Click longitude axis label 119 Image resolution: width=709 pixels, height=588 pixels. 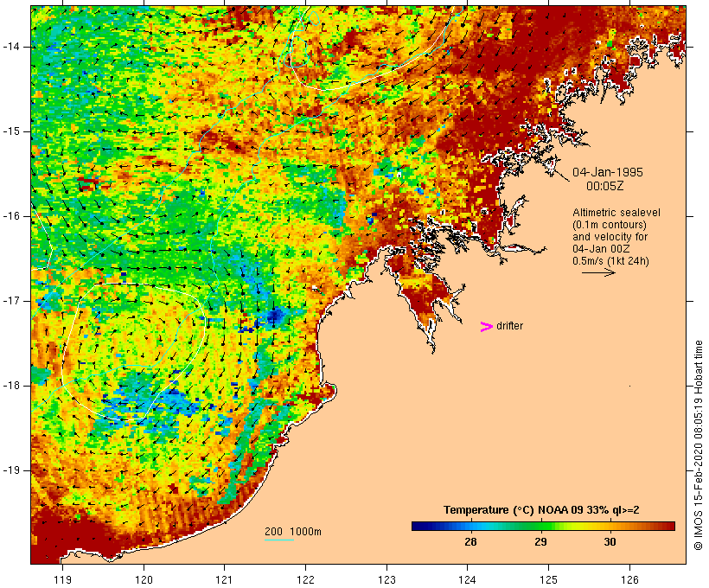pos(62,579)
